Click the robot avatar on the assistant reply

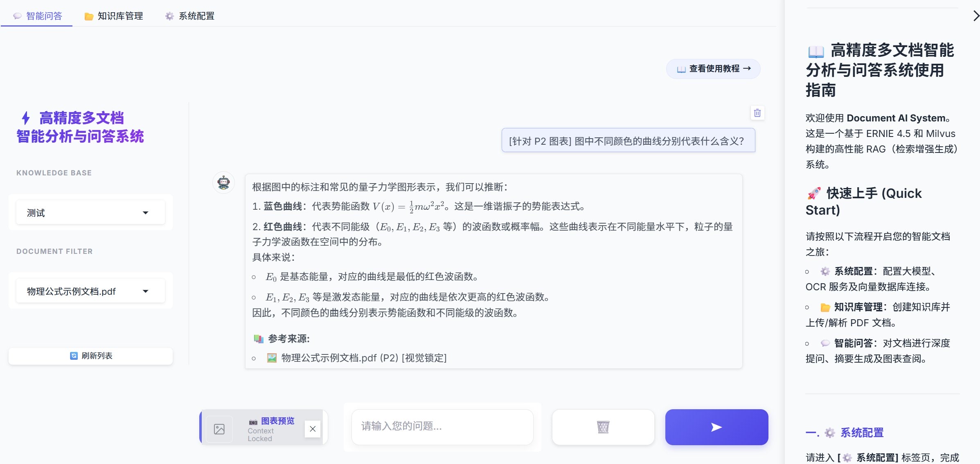point(223,182)
